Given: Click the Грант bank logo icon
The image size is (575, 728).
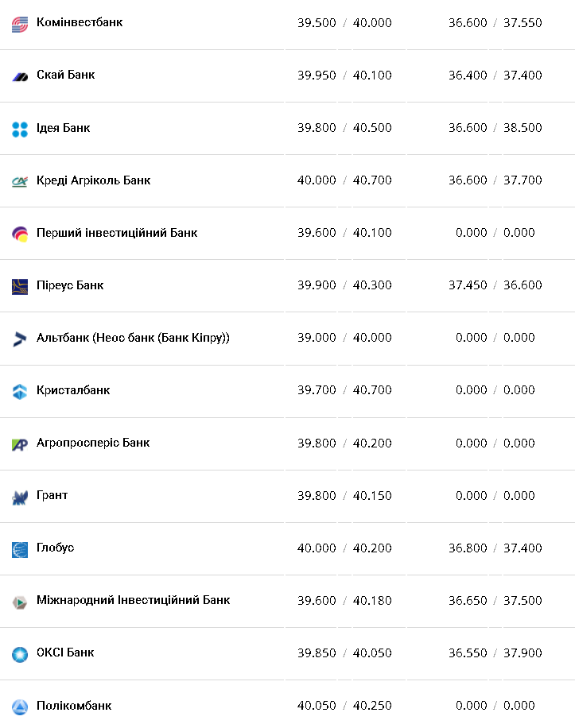Looking at the screenshot, I should (20, 498).
